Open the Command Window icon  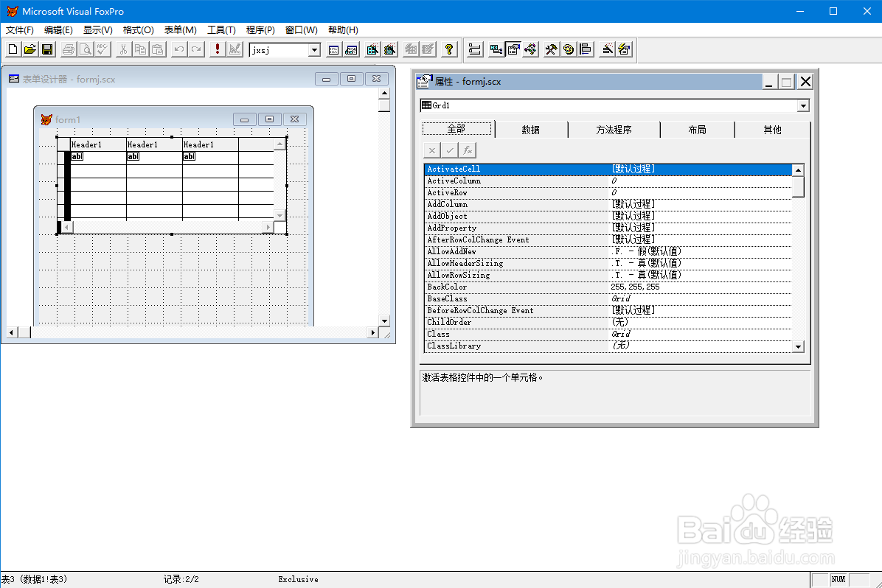pyautogui.click(x=333, y=49)
